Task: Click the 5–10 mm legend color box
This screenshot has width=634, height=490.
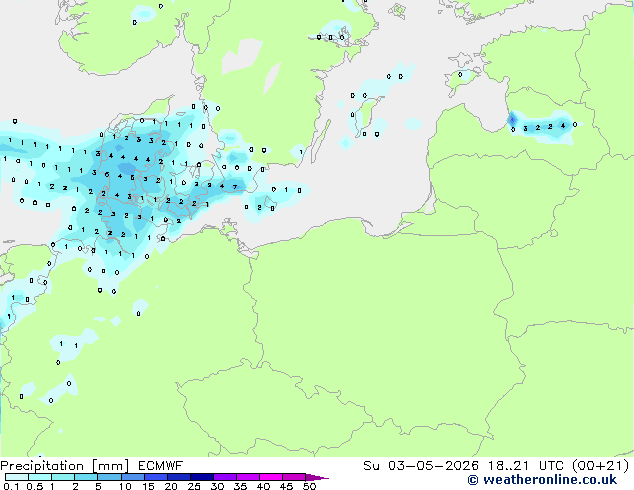Action: [109, 477]
